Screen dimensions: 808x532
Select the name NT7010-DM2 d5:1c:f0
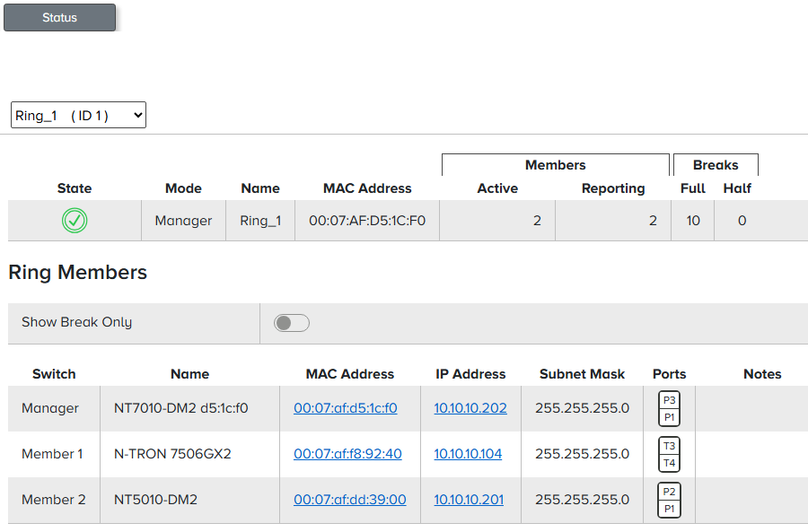(180, 408)
